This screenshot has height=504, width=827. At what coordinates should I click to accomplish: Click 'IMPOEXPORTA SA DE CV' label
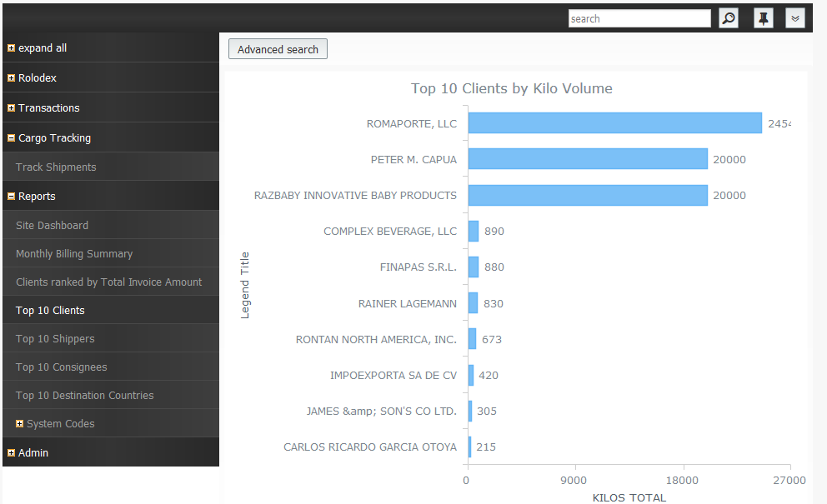[x=393, y=376]
